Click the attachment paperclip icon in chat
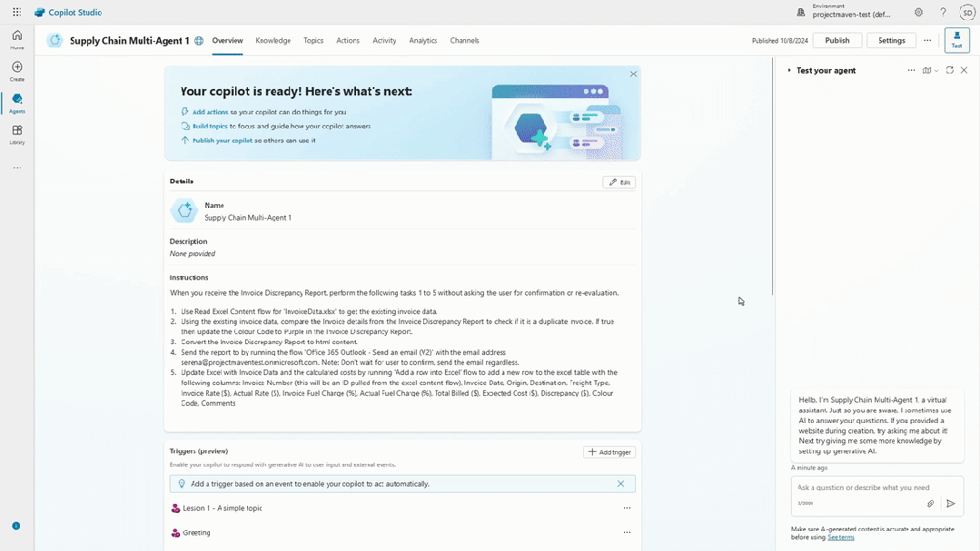The width and height of the screenshot is (980, 551). tap(930, 503)
